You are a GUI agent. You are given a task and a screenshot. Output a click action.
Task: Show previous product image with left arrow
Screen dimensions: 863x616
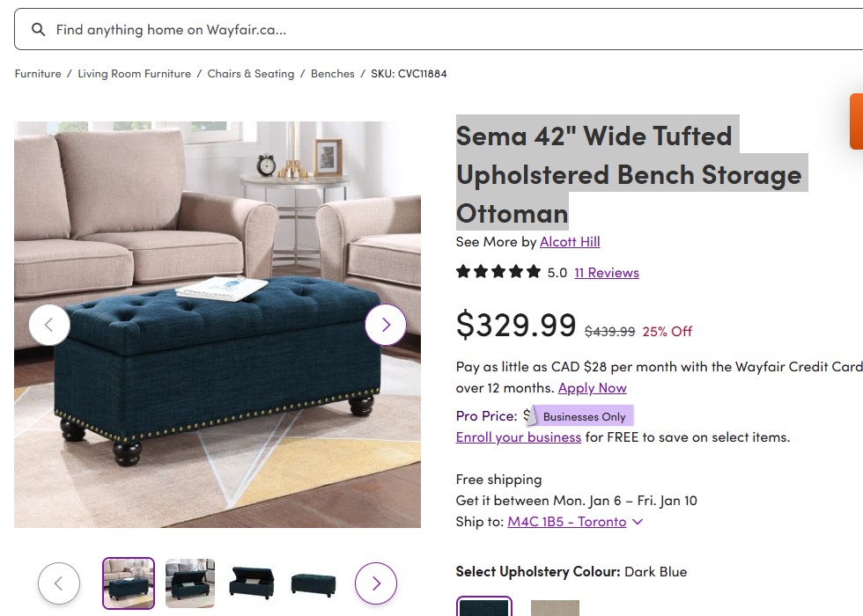[x=49, y=325]
